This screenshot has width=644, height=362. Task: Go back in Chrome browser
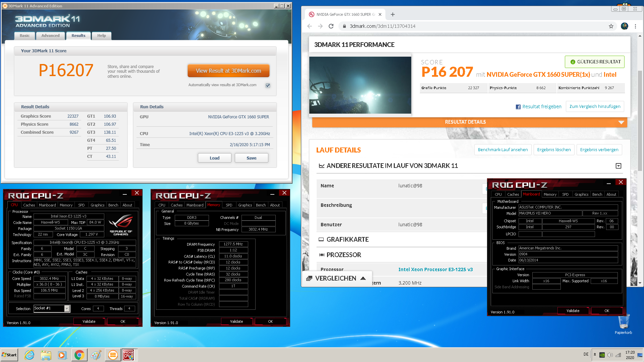click(x=310, y=26)
